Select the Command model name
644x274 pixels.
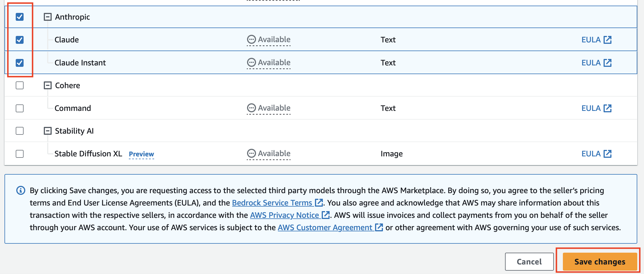[73, 108]
